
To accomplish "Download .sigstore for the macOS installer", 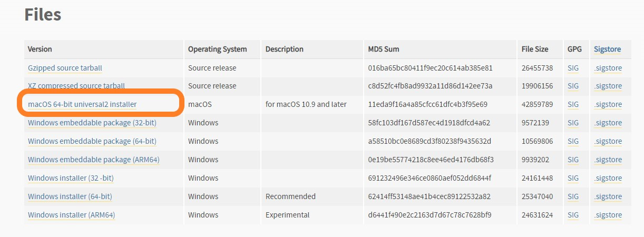I will click(x=608, y=104).
